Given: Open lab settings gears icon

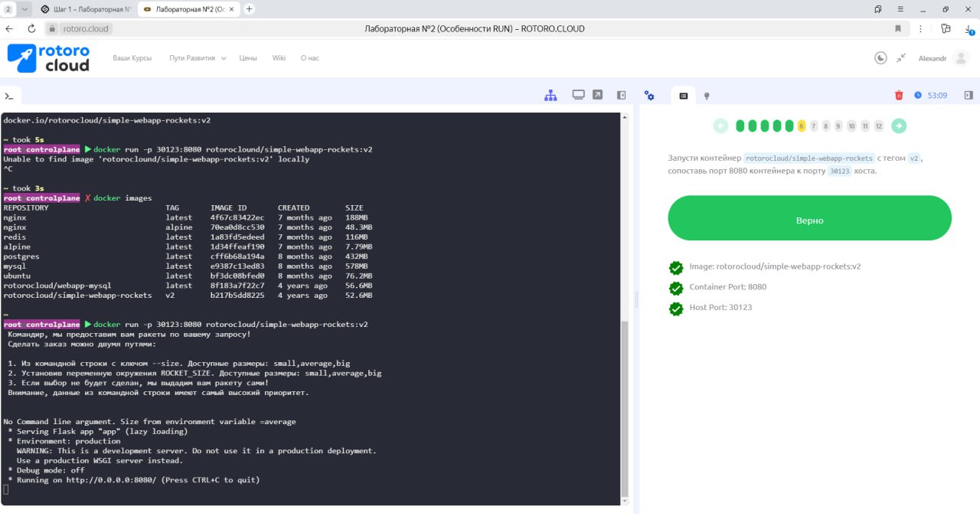Looking at the screenshot, I should tap(649, 96).
